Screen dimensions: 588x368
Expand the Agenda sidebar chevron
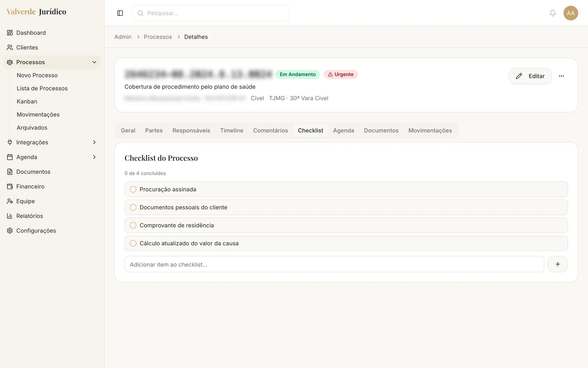click(94, 157)
